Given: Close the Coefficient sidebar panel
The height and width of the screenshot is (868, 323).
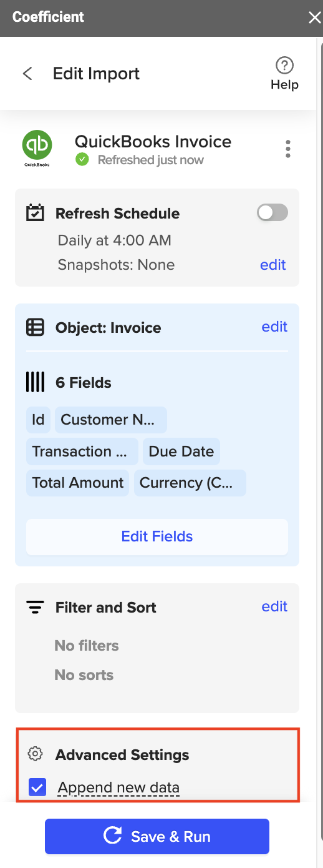Looking at the screenshot, I should 314,17.
